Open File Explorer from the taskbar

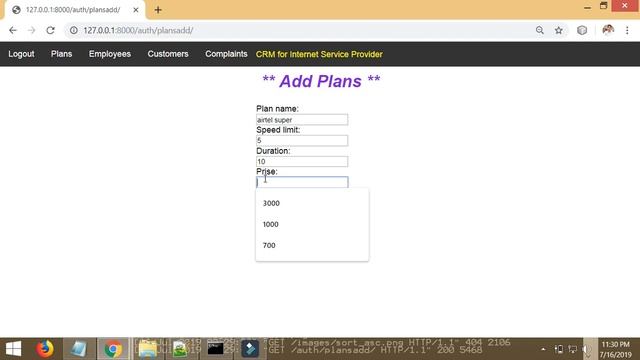click(x=147, y=349)
